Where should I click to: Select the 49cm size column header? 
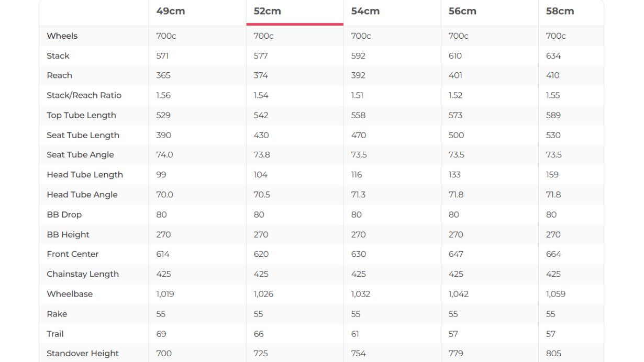170,11
